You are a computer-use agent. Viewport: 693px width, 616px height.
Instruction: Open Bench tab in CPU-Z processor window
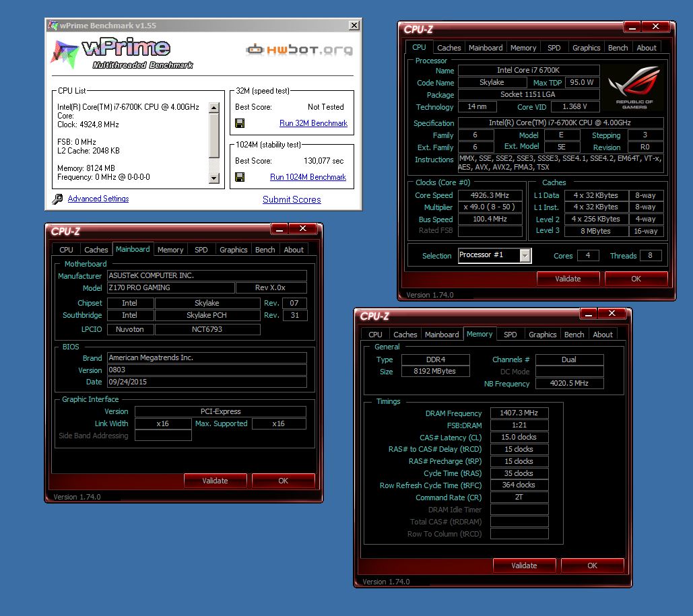(618, 48)
